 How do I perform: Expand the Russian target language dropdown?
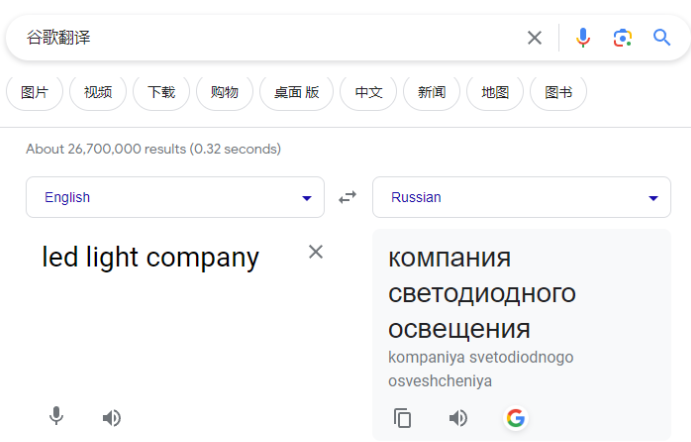pos(521,197)
